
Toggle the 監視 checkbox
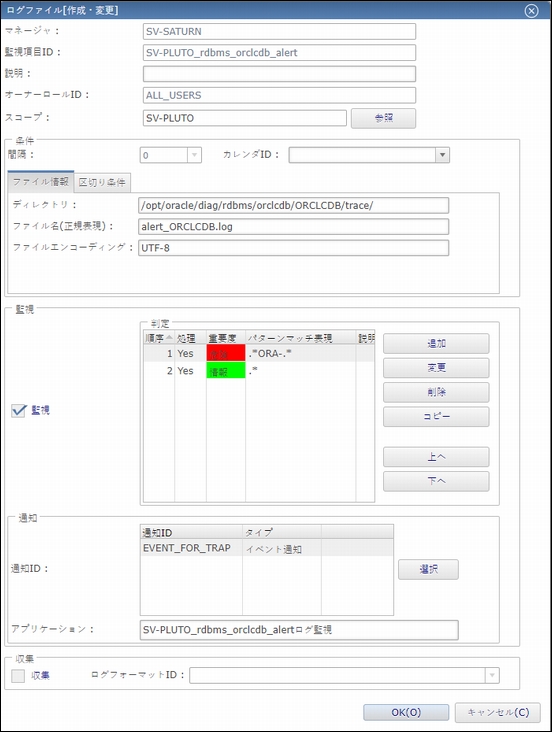[x=18, y=410]
